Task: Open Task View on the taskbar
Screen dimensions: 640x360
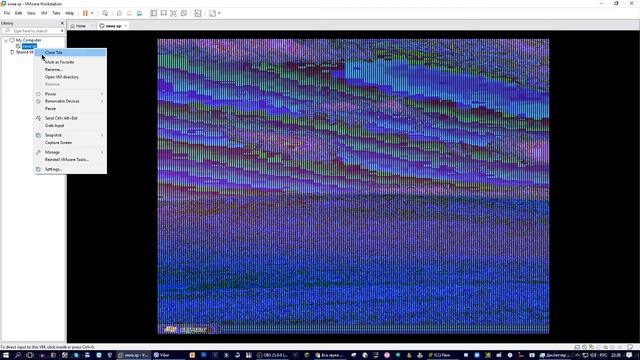Action: click(29, 356)
